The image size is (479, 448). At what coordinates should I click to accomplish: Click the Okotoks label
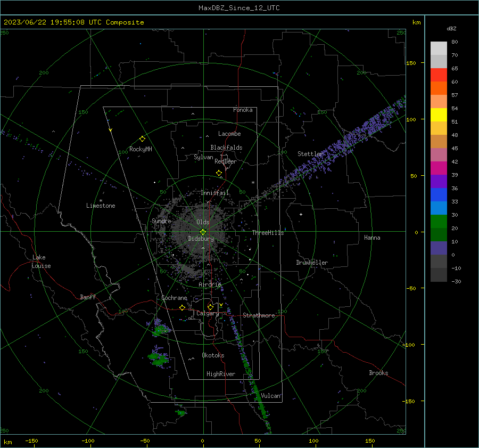pos(213,355)
